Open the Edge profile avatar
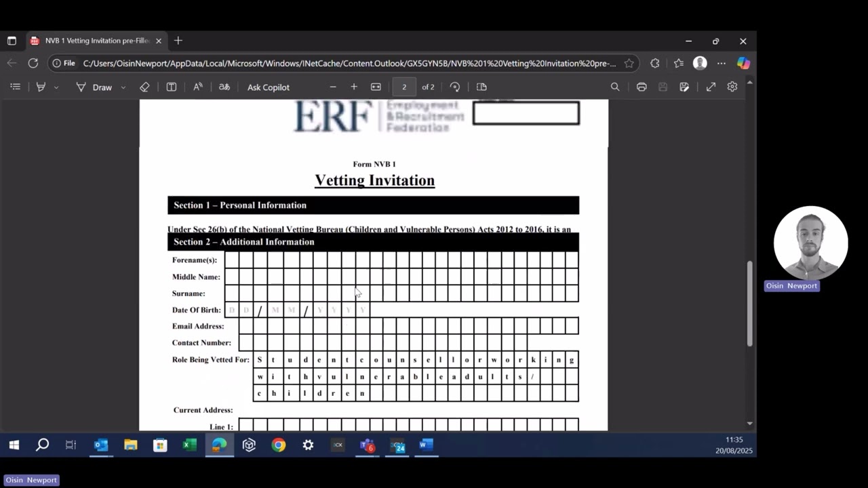The image size is (868, 488). (701, 63)
